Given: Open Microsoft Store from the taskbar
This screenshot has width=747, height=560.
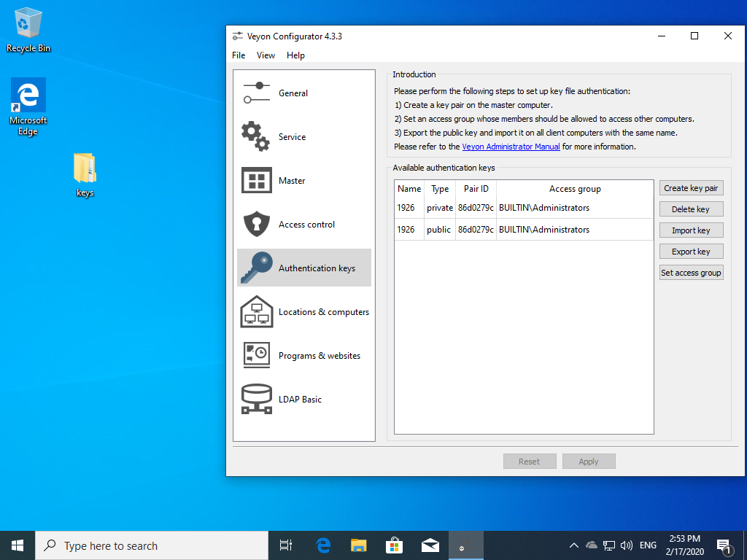Looking at the screenshot, I should tap(395, 545).
